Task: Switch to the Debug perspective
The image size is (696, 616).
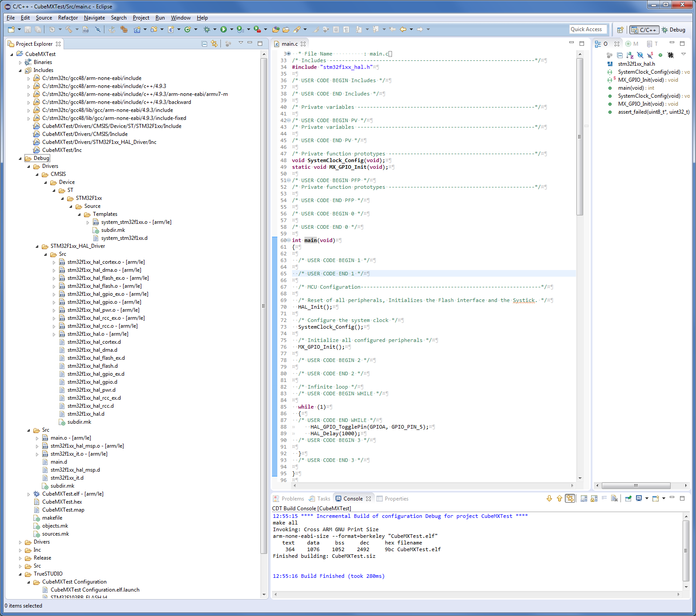Action: pos(674,30)
